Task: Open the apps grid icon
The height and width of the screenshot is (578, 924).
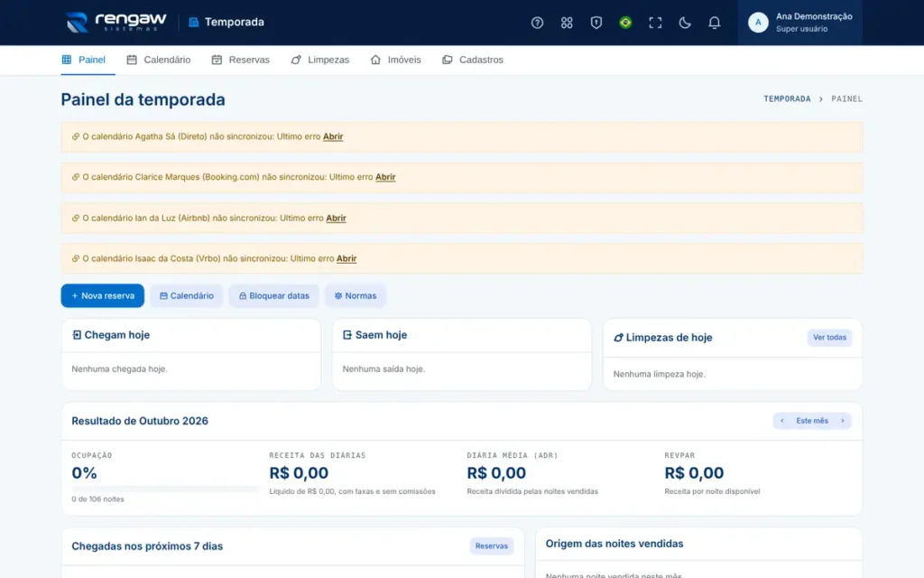Action: [567, 23]
